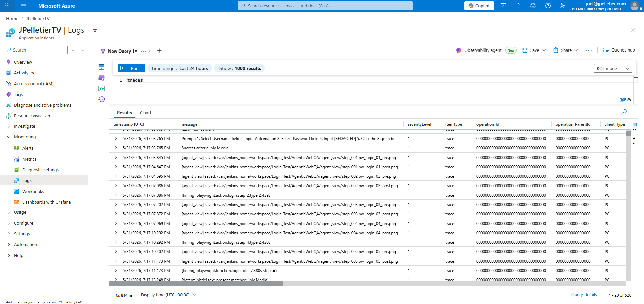This screenshot has height=304, width=644.
Task: Open the more options ellipsis beside title
Action: pos(106,30)
